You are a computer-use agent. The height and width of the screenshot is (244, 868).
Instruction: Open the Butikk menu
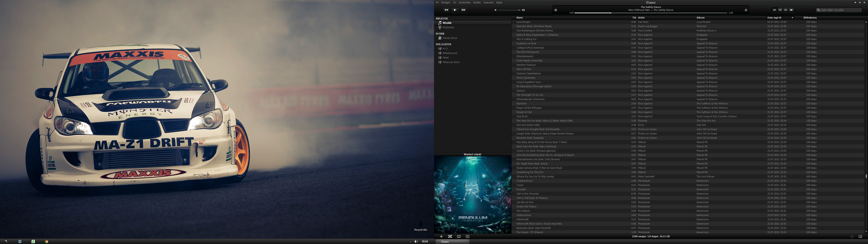[x=477, y=3]
